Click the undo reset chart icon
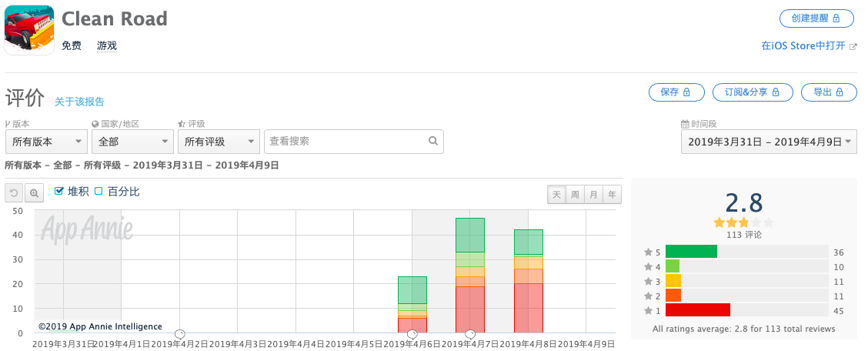Screen dimensions: 868x351 [x=15, y=193]
